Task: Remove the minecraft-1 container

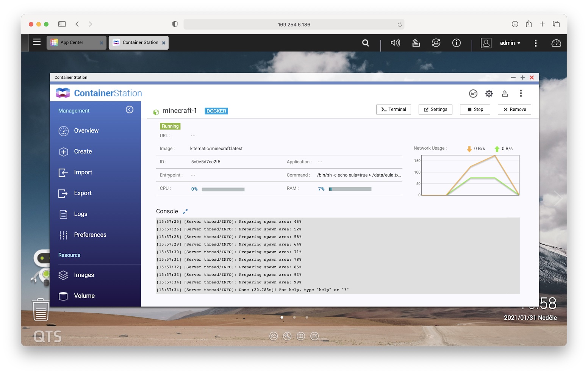Action: click(x=514, y=110)
